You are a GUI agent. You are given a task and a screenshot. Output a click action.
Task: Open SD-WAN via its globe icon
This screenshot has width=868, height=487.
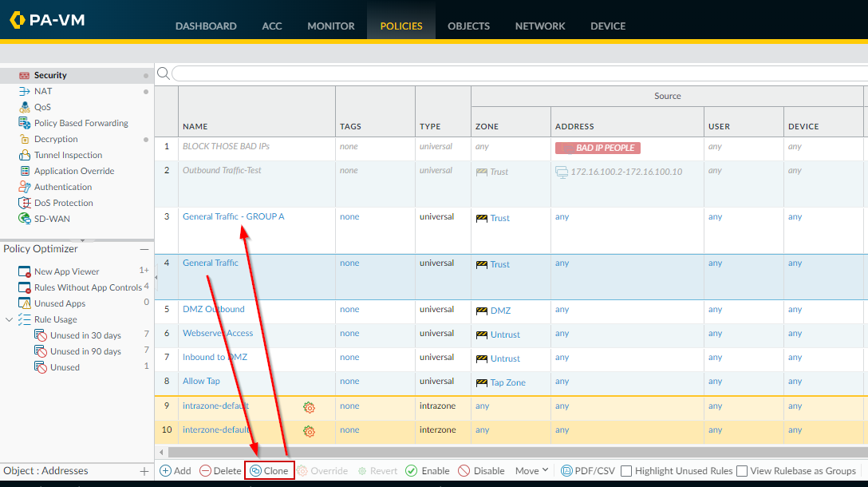[x=24, y=219]
